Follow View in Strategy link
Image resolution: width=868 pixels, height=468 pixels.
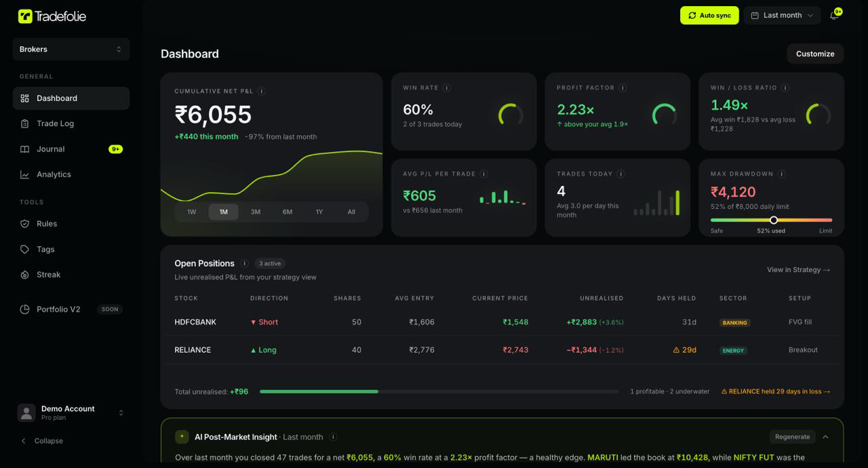coord(798,270)
